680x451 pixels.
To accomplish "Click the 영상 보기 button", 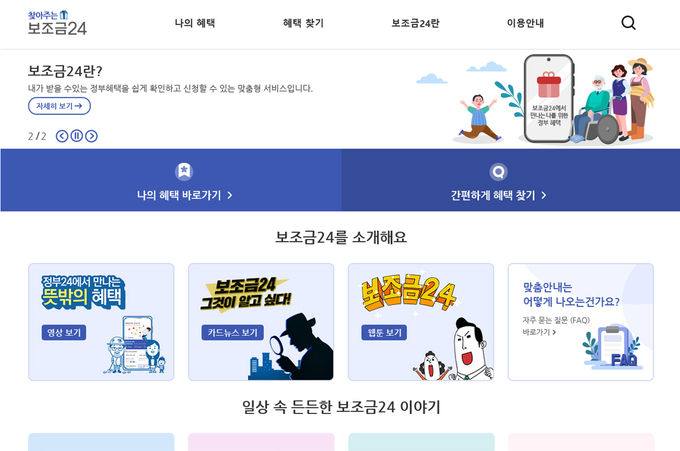I will tap(64, 333).
